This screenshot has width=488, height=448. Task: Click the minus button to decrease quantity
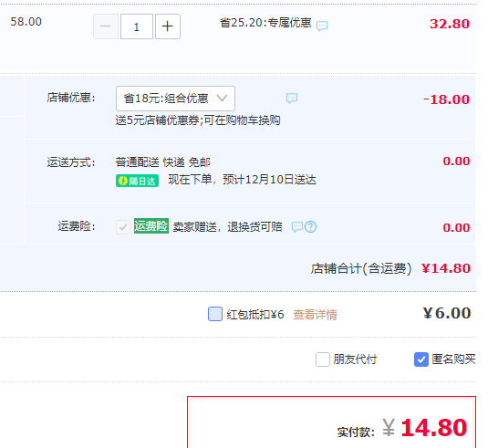tap(106, 26)
